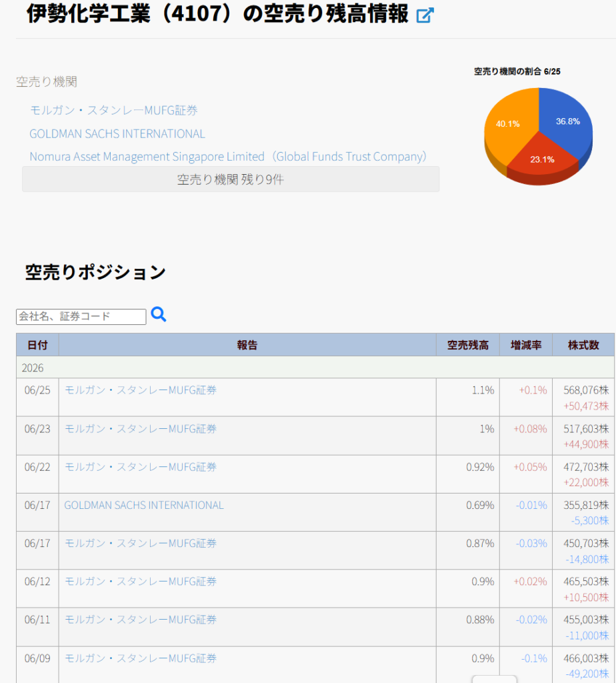Viewport: 616px width, 683px height.
Task: Click the 455,003株 share count
Action: (x=586, y=620)
